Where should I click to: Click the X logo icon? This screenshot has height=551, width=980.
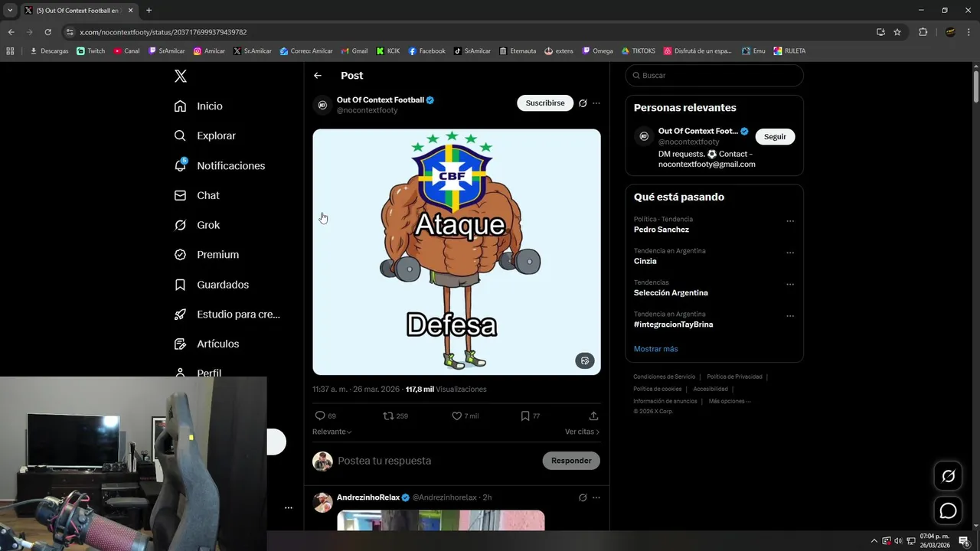[181, 76]
